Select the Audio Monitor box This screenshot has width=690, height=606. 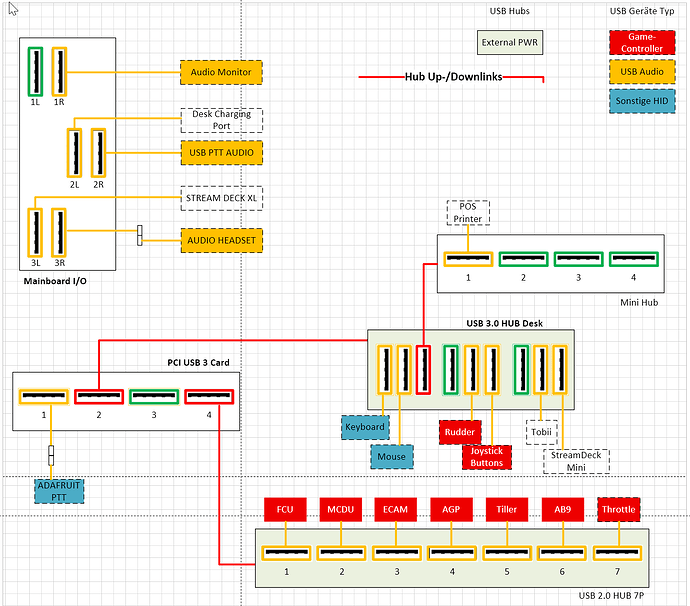[x=221, y=72]
